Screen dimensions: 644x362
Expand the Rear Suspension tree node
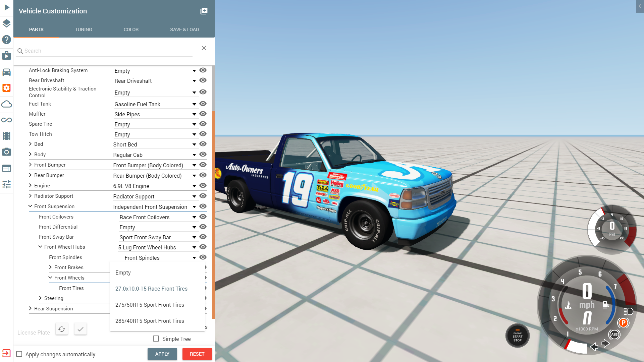(x=30, y=308)
